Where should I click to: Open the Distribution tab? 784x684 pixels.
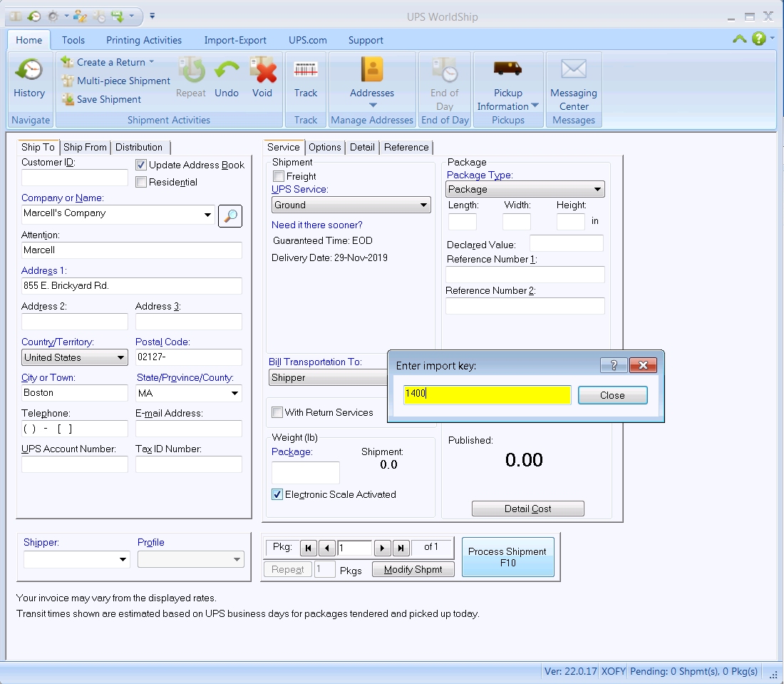[139, 147]
